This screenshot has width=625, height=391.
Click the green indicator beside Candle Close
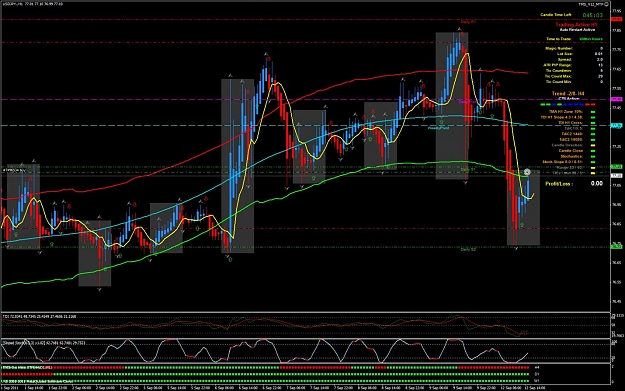click(593, 151)
